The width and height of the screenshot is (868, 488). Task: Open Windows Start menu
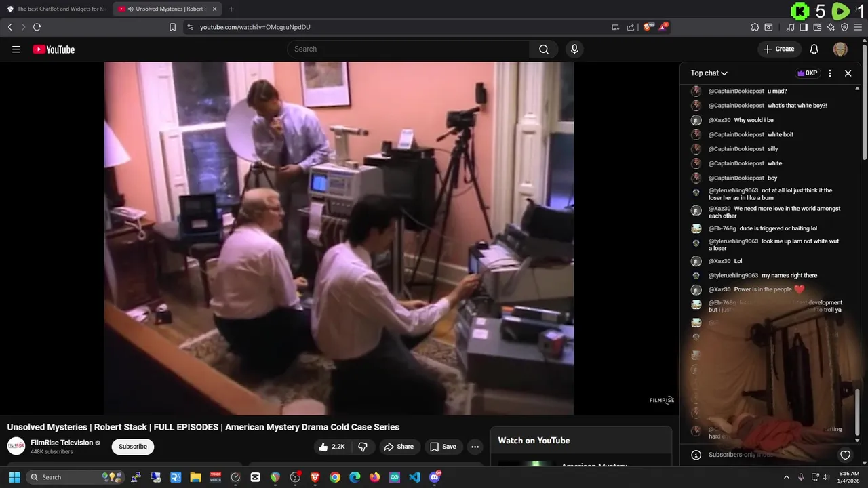14,477
